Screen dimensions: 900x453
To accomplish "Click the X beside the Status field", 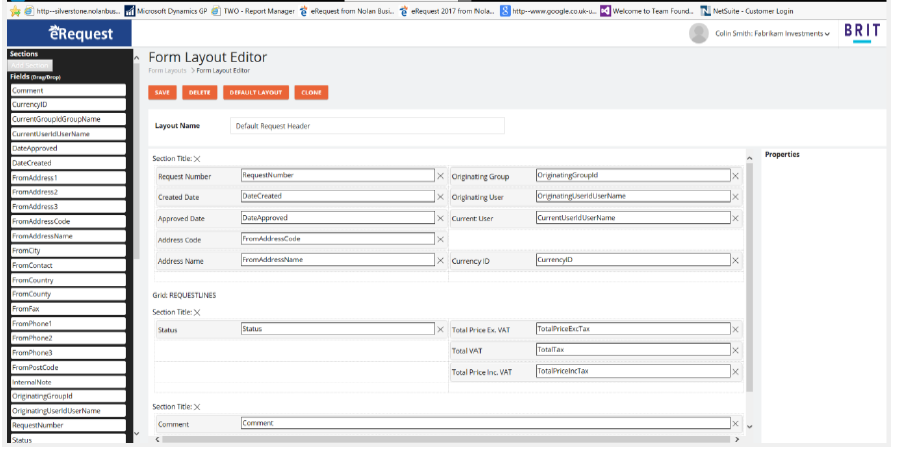I will (x=440, y=329).
